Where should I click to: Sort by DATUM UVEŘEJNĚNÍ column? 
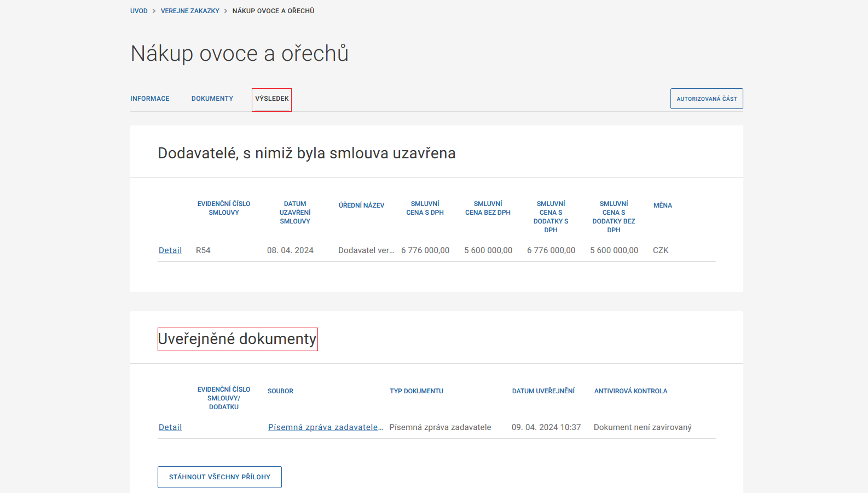(543, 391)
